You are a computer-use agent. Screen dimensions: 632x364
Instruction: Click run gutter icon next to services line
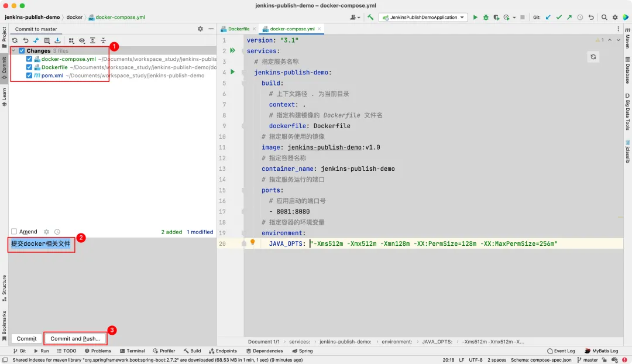click(232, 50)
